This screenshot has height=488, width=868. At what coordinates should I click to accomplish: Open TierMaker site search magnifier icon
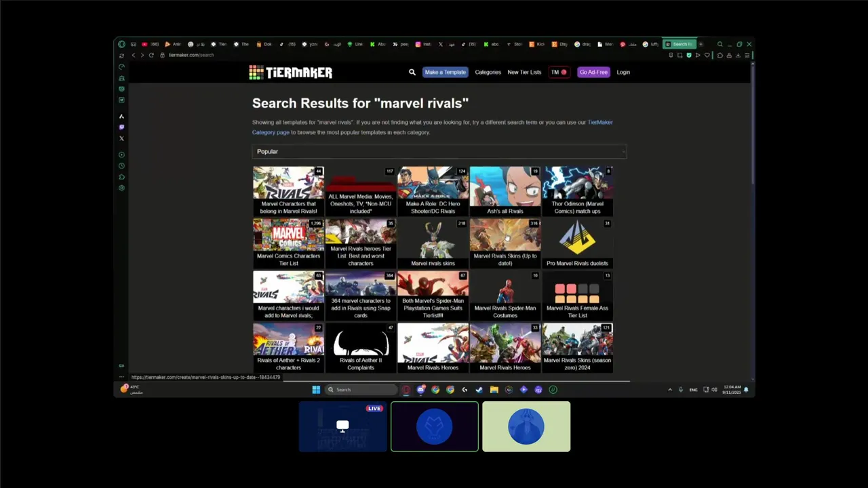(x=412, y=72)
